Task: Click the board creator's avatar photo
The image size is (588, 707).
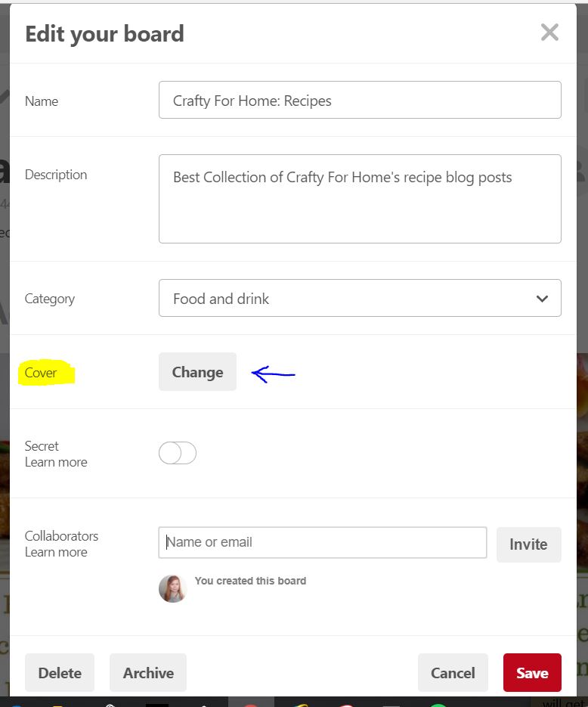Action: pyautogui.click(x=172, y=588)
